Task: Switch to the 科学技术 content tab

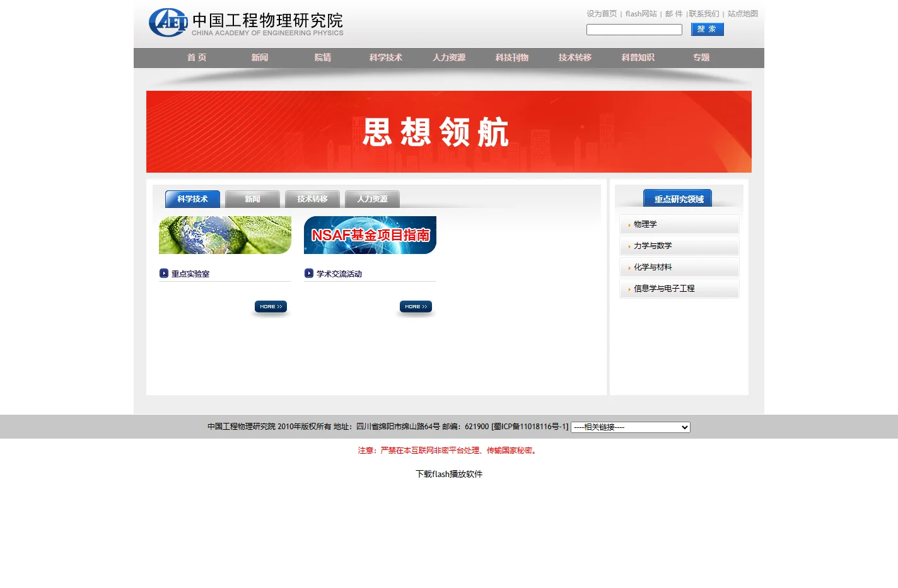Action: 192,199
